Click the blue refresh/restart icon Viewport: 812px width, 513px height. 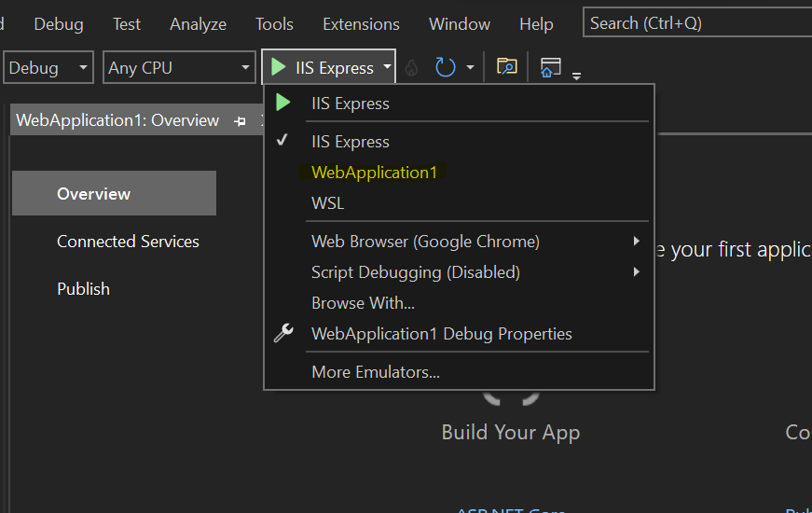point(445,67)
